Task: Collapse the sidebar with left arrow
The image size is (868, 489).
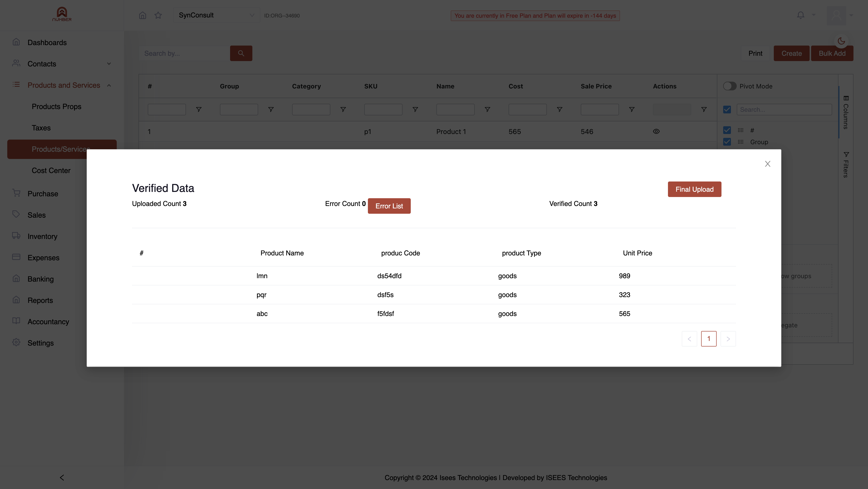Action: click(x=62, y=478)
